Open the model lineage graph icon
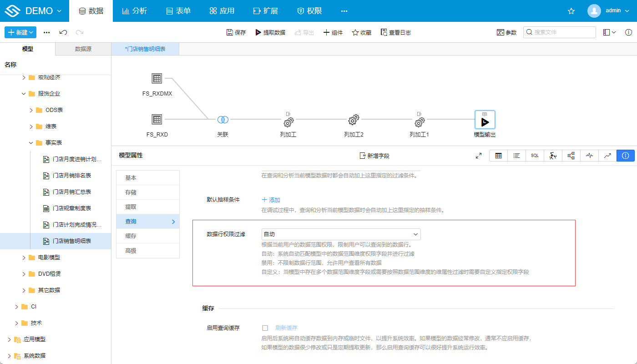 571,156
